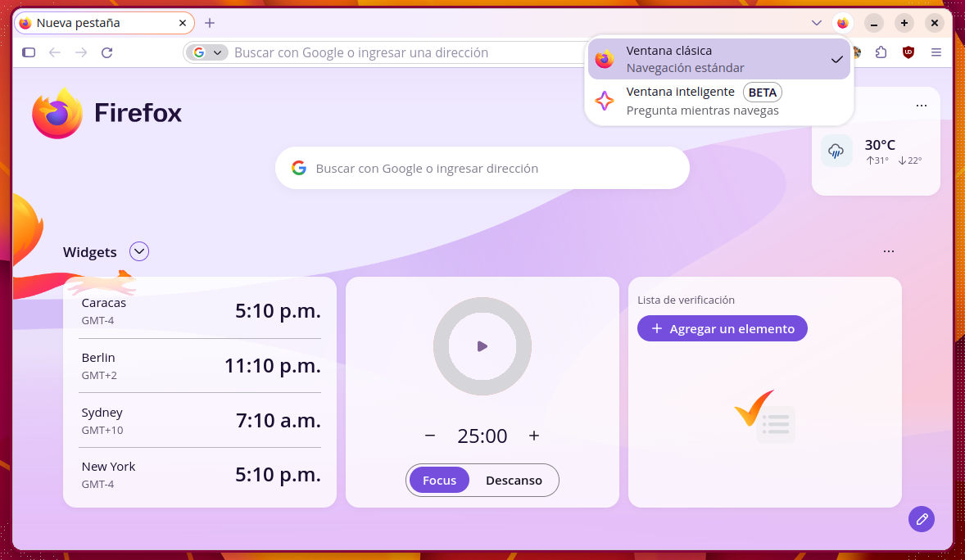965x560 pixels.
Task: Click the rain cloud weather icon
Action: (836, 151)
